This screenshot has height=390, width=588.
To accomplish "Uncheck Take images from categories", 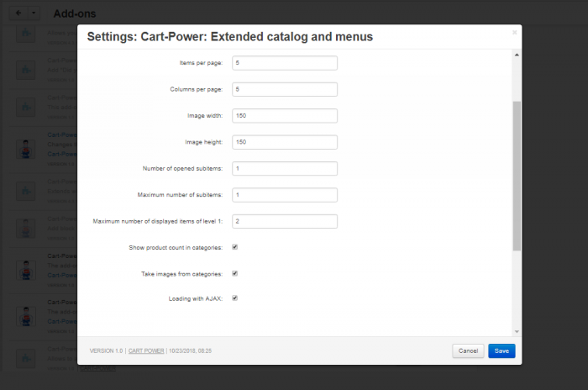I will (x=234, y=273).
